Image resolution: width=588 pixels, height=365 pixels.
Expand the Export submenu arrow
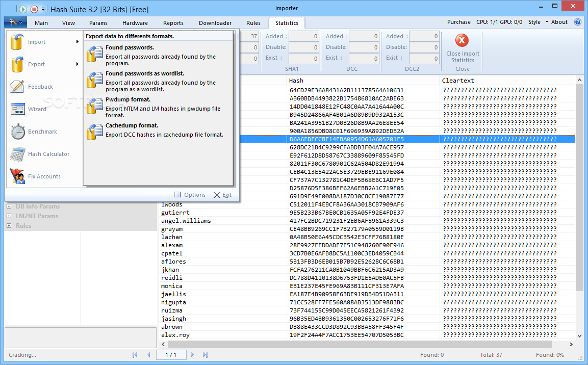[x=77, y=64]
